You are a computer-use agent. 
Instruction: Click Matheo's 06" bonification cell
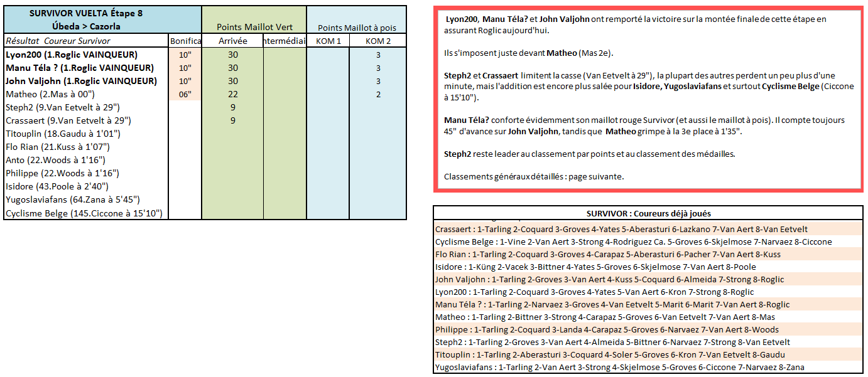pos(185,94)
